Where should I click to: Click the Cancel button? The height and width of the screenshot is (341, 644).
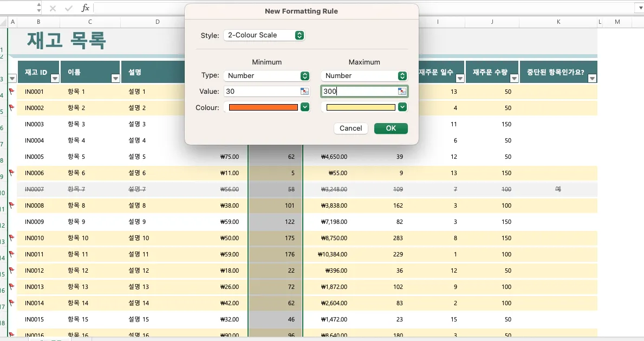351,128
